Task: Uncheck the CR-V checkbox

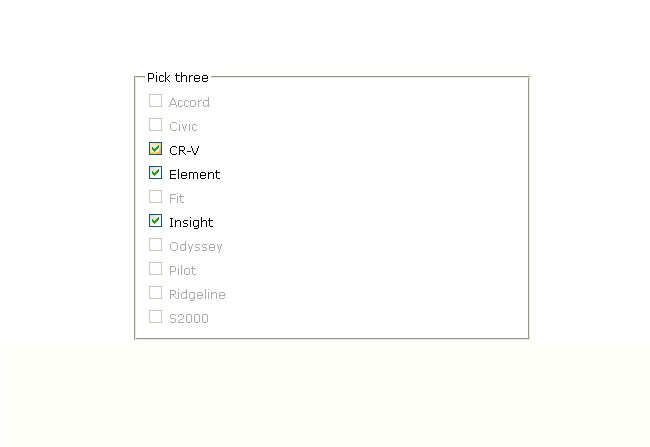Action: (x=155, y=149)
